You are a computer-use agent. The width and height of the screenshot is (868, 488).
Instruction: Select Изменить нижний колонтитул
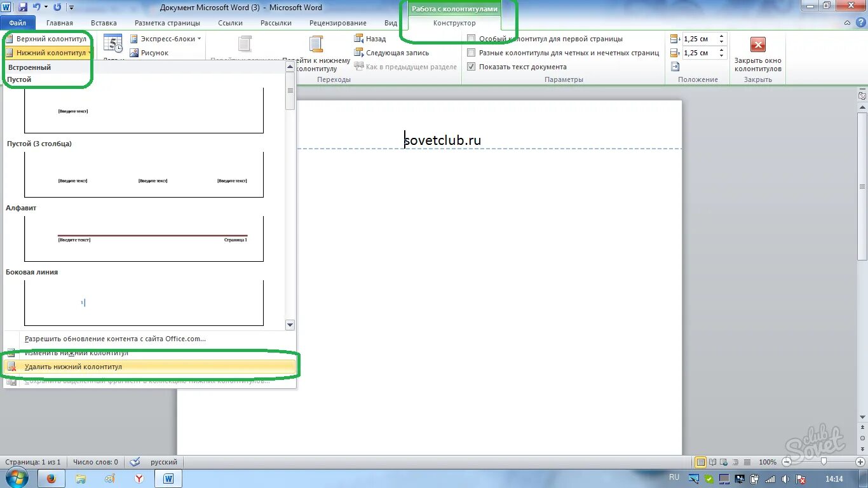click(x=150, y=353)
